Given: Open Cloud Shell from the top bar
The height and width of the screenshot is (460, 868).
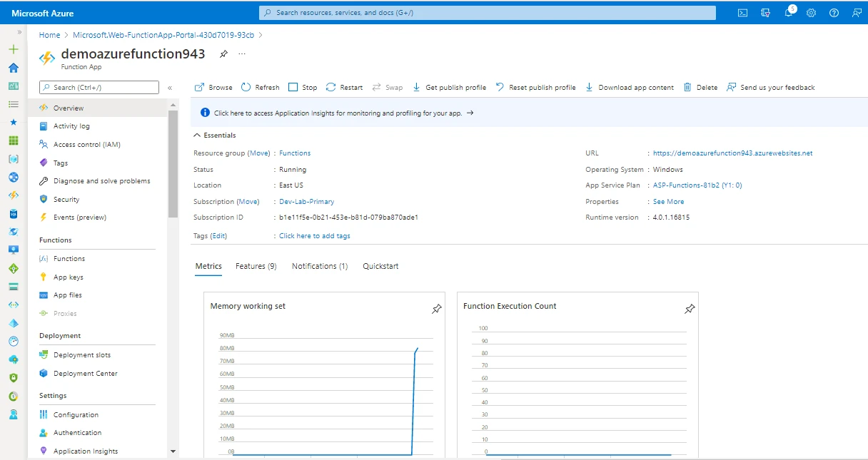Looking at the screenshot, I should click(742, 12).
